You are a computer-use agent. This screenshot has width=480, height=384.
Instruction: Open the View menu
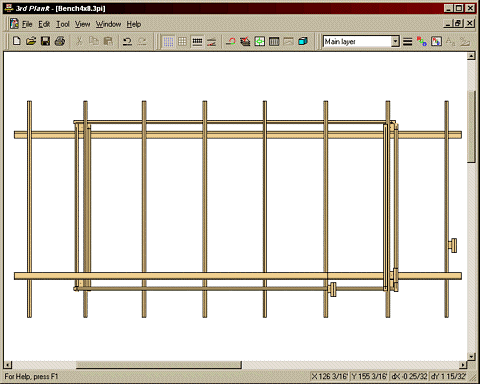coord(82,24)
